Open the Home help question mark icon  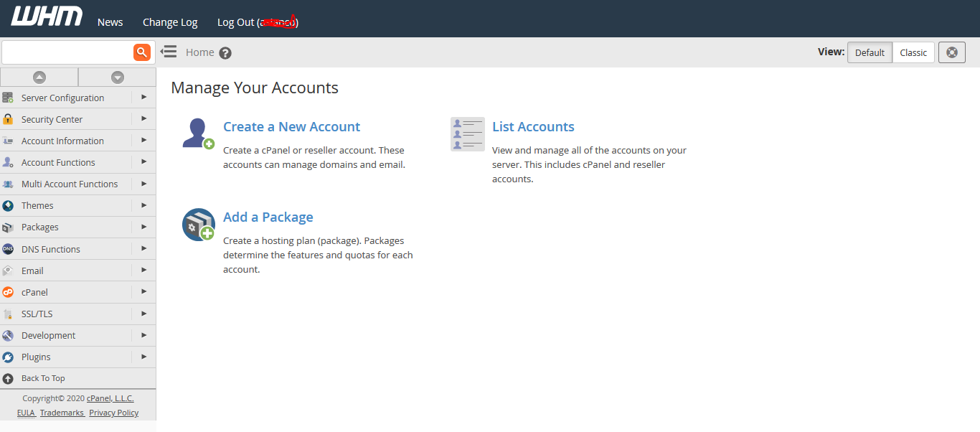tap(225, 53)
